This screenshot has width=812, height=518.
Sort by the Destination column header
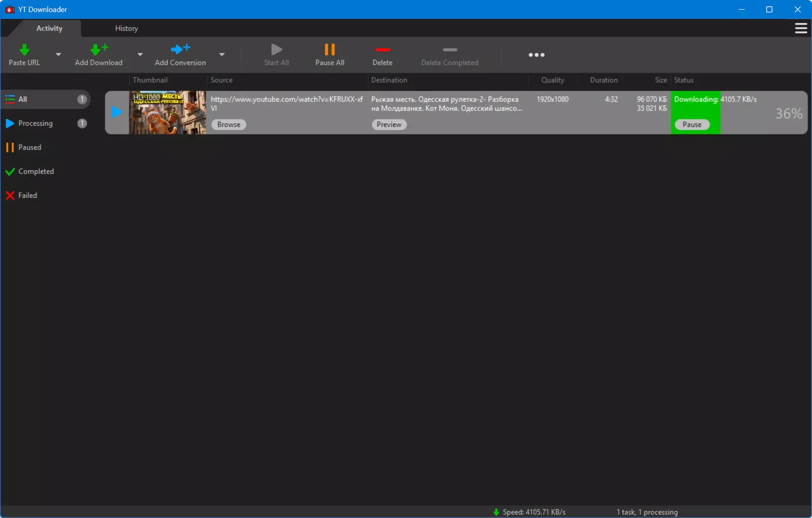pyautogui.click(x=389, y=80)
